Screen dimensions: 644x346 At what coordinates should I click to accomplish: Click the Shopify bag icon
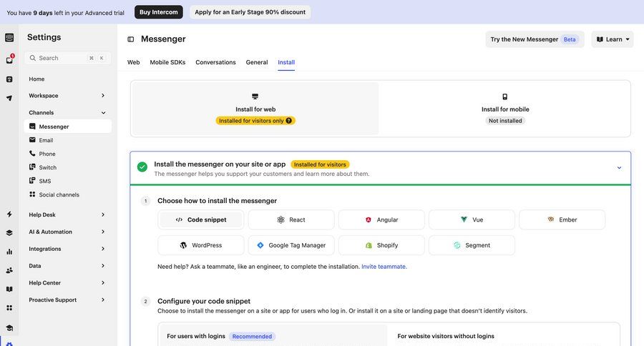coord(369,245)
